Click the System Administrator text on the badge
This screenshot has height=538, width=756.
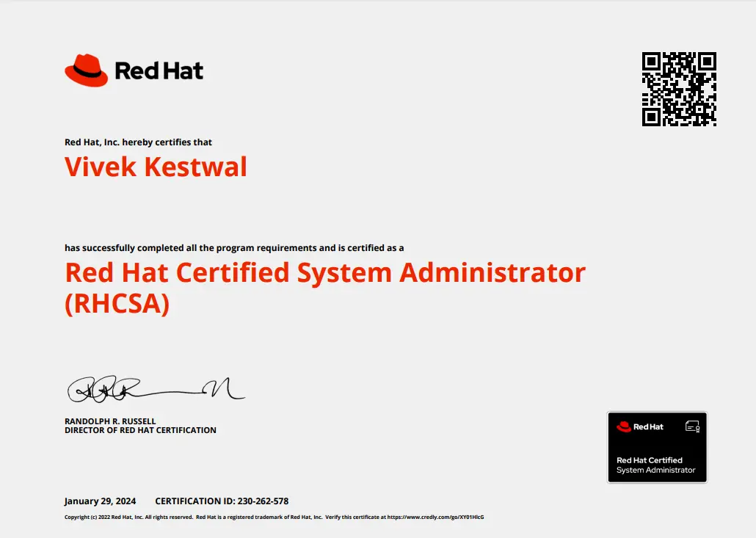point(655,470)
